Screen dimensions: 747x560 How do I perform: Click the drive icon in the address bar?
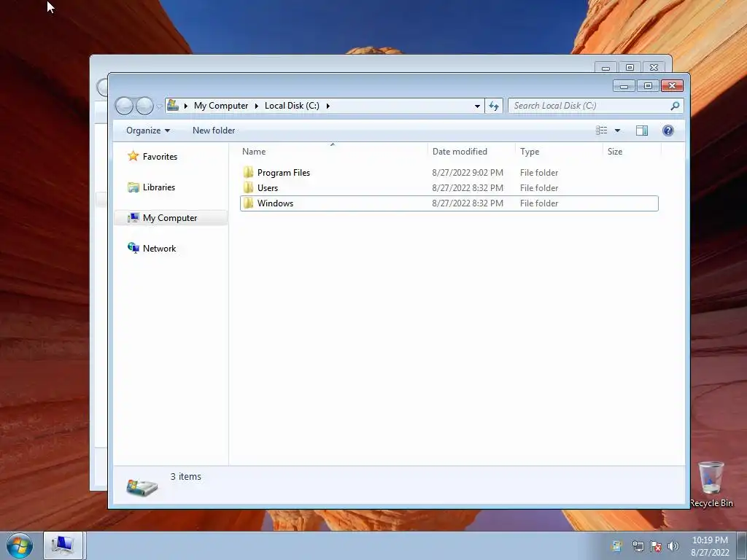coord(173,105)
